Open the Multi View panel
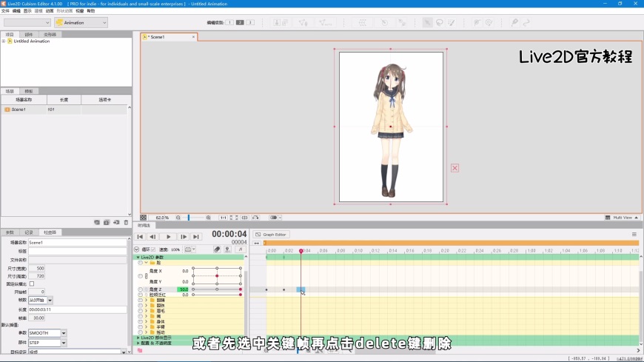This screenshot has height=362, width=644. [622, 218]
